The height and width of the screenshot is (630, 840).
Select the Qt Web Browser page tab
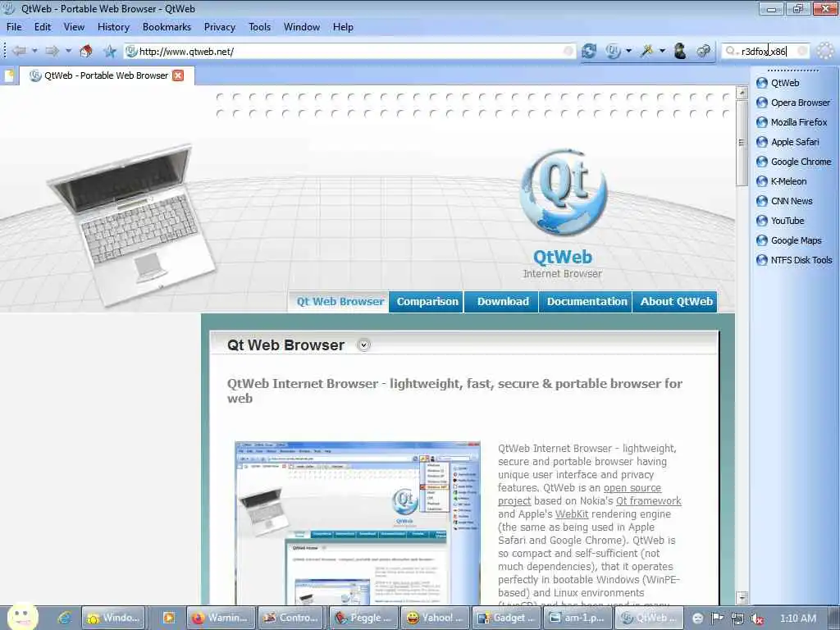tap(340, 302)
